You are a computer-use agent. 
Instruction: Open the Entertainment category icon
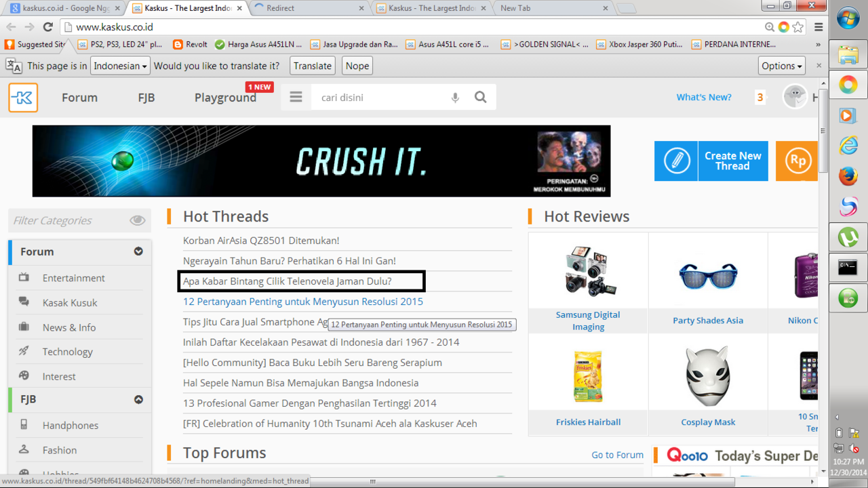pos(24,277)
